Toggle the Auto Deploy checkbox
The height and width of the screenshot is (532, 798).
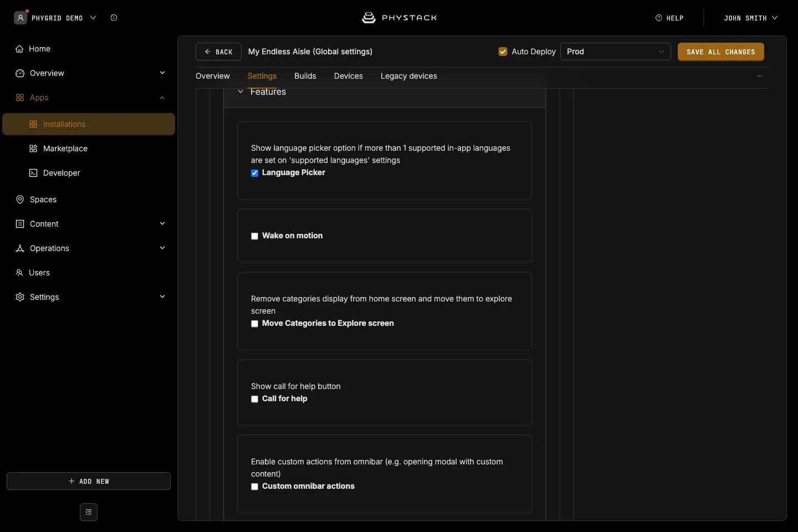[x=503, y=52]
